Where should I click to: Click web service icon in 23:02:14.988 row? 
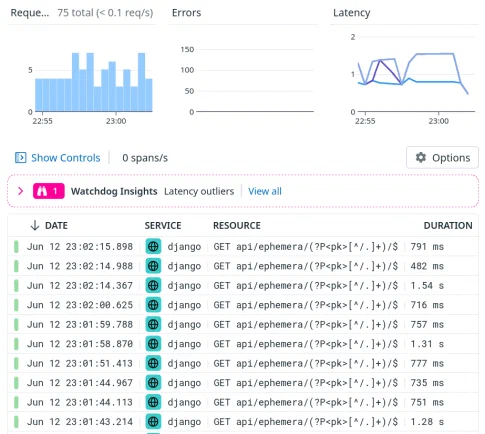[153, 266]
